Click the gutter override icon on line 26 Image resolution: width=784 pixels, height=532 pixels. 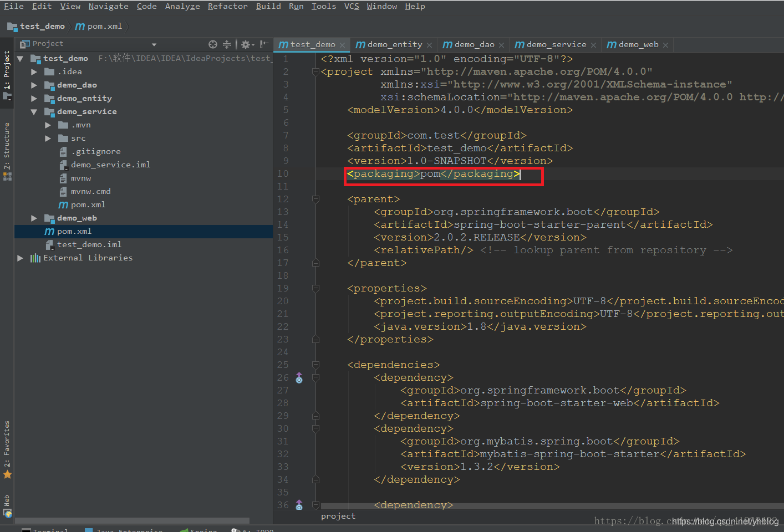[299, 378]
